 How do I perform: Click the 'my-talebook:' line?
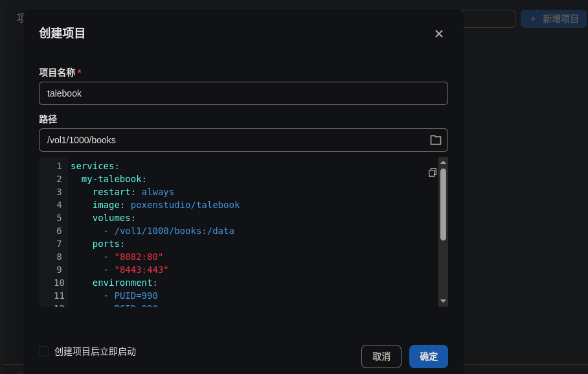[x=113, y=179]
